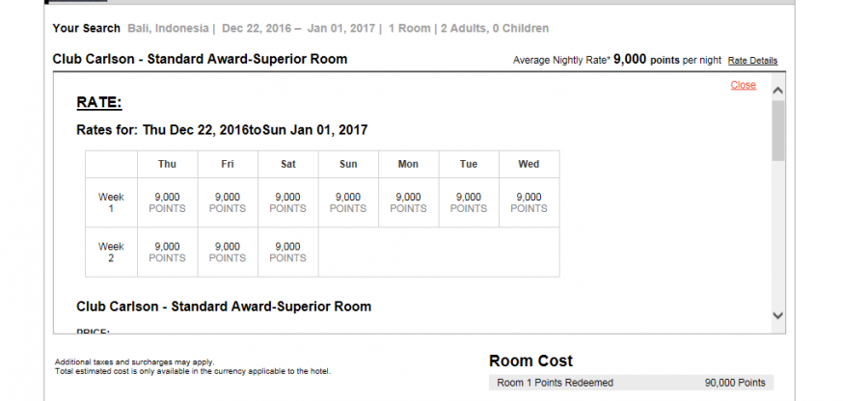
Task: Select Week 2 Thursday 9,000 points cell
Action: [168, 252]
